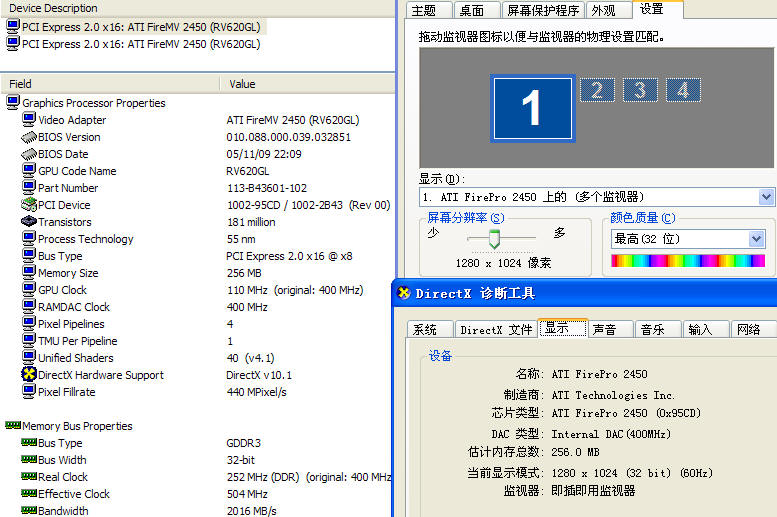Select monitor 1 in display arrangement

[x=533, y=108]
